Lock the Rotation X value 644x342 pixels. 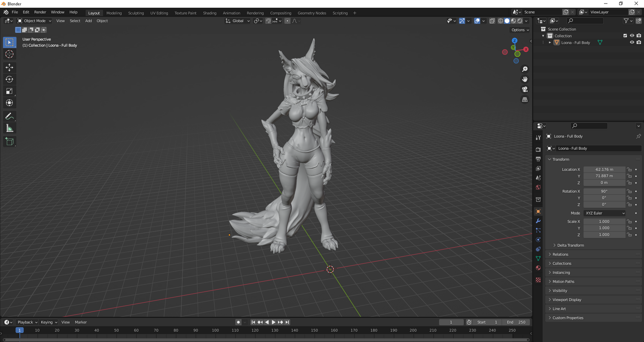click(x=629, y=191)
